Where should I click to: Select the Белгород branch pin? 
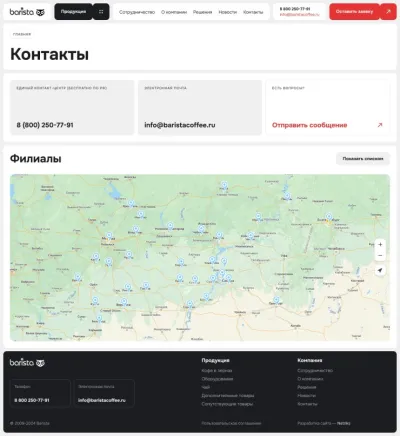point(99,317)
